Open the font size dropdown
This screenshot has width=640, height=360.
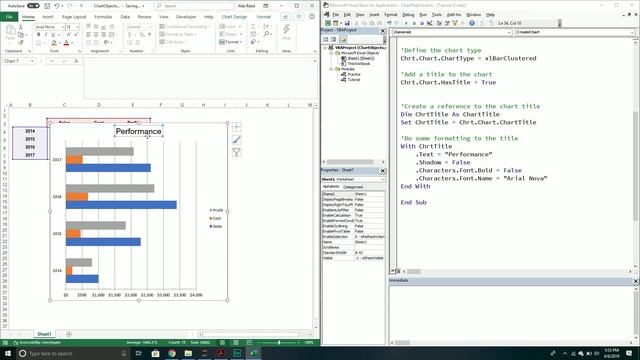pyautogui.click(x=78, y=27)
